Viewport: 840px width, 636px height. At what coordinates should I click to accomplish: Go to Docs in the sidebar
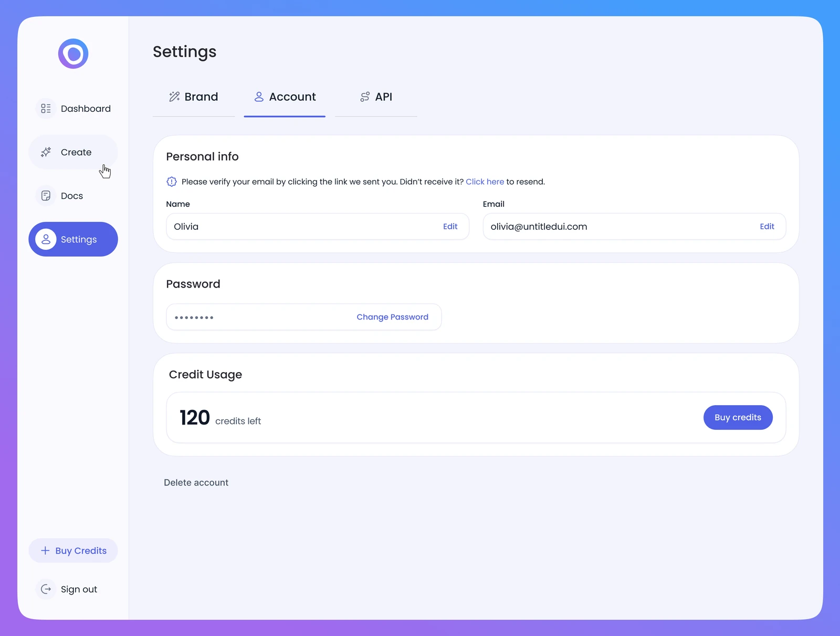[73, 196]
